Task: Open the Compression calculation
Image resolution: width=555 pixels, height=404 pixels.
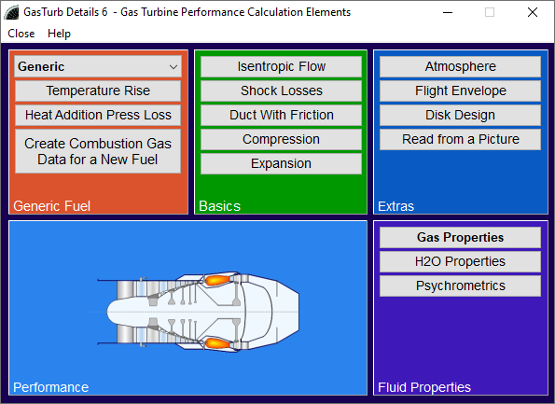Action: pos(281,140)
